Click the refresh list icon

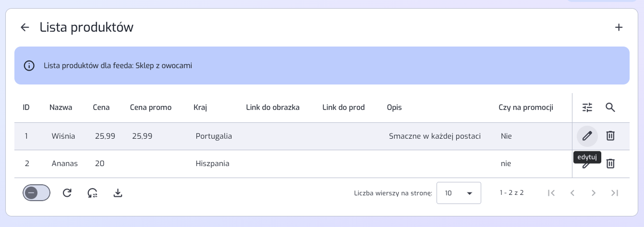67,193
